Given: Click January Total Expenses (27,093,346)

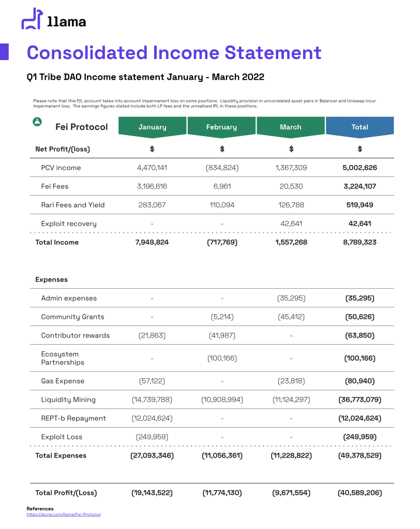Looking at the screenshot, I should point(152,455).
